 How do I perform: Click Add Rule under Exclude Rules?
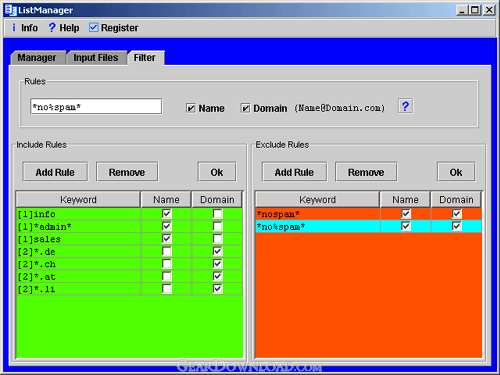(x=294, y=172)
